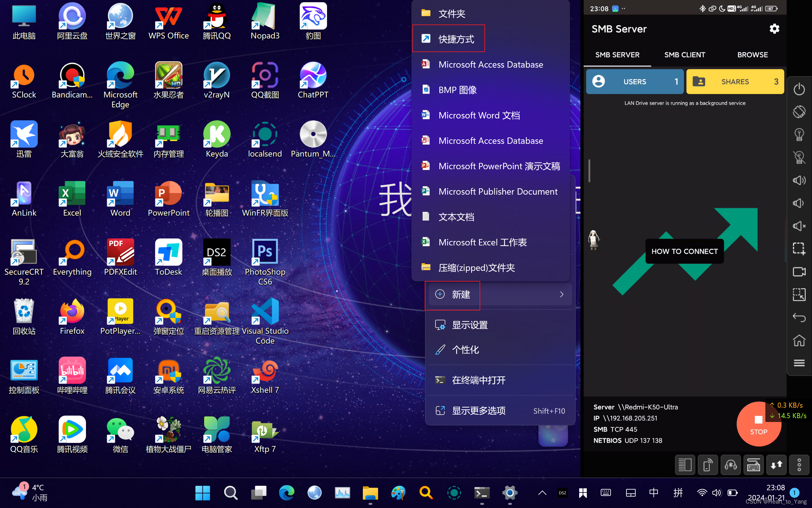Open the 阿里云盘 desktop shortcut
The width and height of the screenshot is (812, 508).
point(72,21)
